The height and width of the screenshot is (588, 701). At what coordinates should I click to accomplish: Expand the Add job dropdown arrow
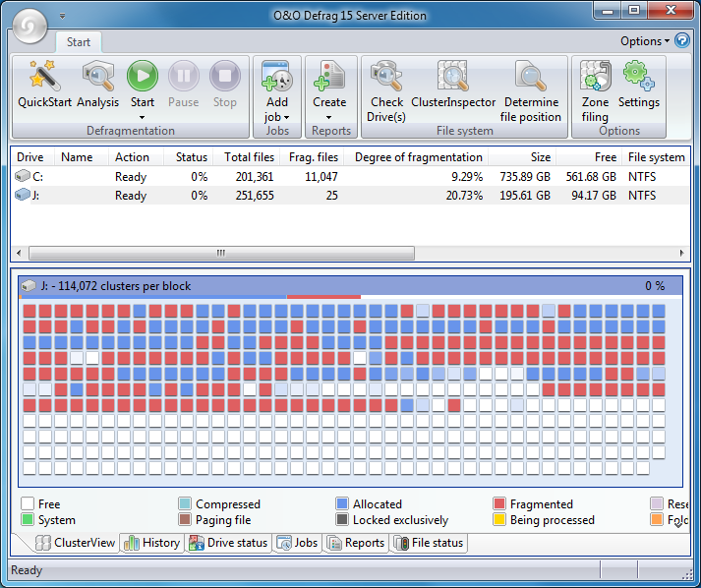tap(286, 117)
